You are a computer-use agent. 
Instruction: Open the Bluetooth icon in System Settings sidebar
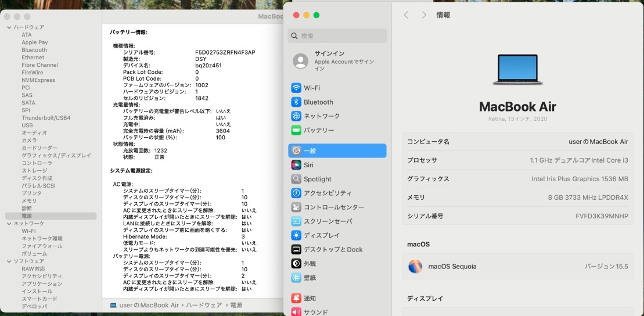click(296, 102)
